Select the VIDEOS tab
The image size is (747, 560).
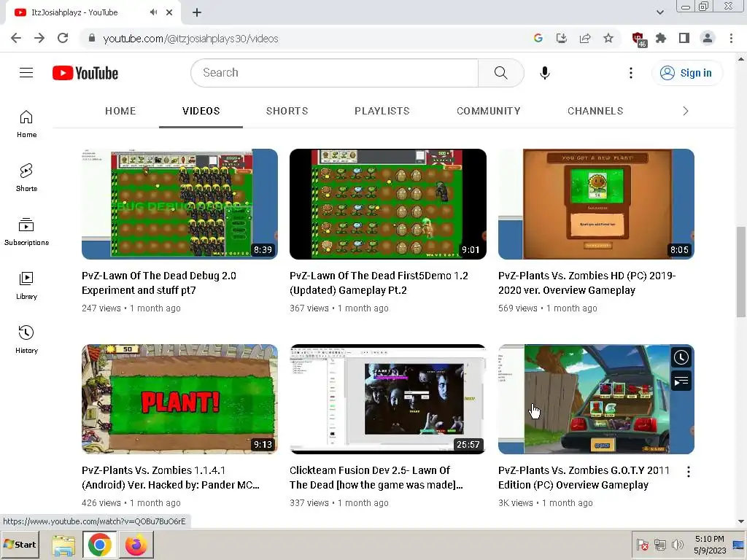[201, 111]
